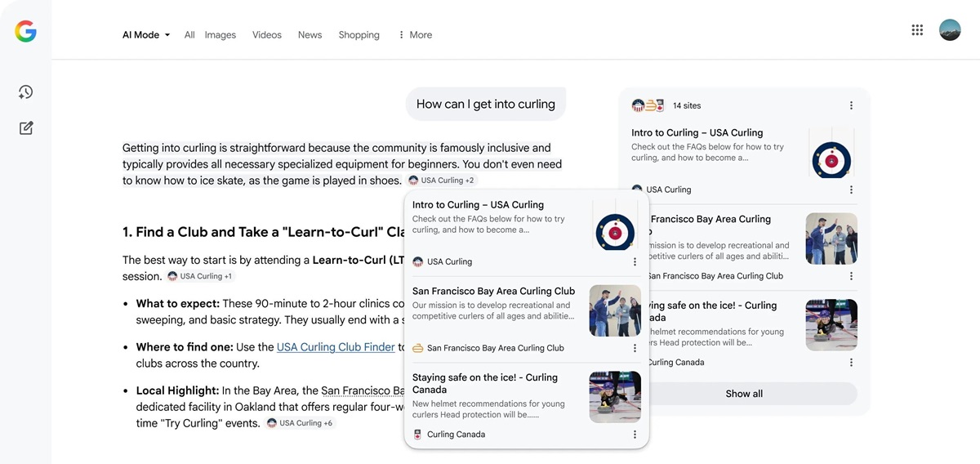This screenshot has width=980, height=464.
Task: Expand the USA Curling +1 source chip
Action: 200,276
